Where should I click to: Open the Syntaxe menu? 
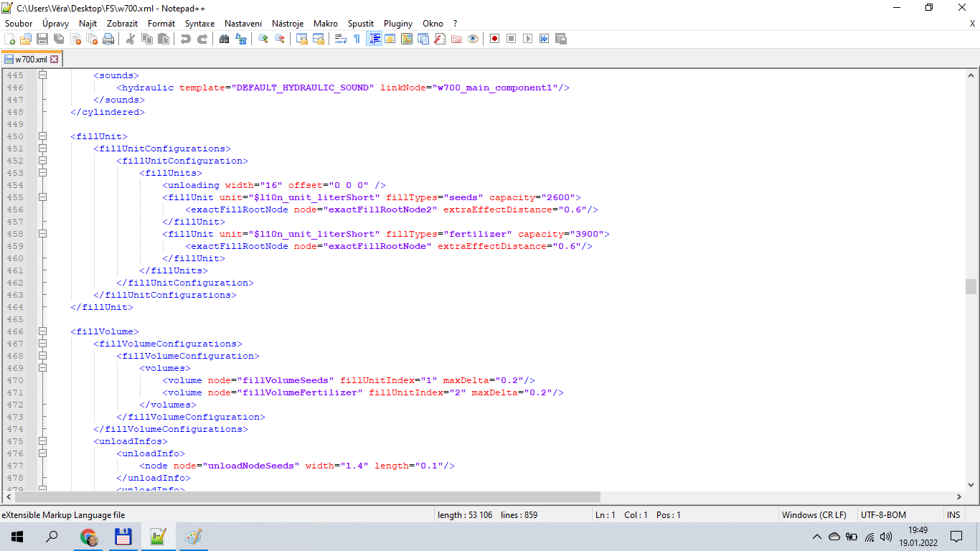pos(199,24)
